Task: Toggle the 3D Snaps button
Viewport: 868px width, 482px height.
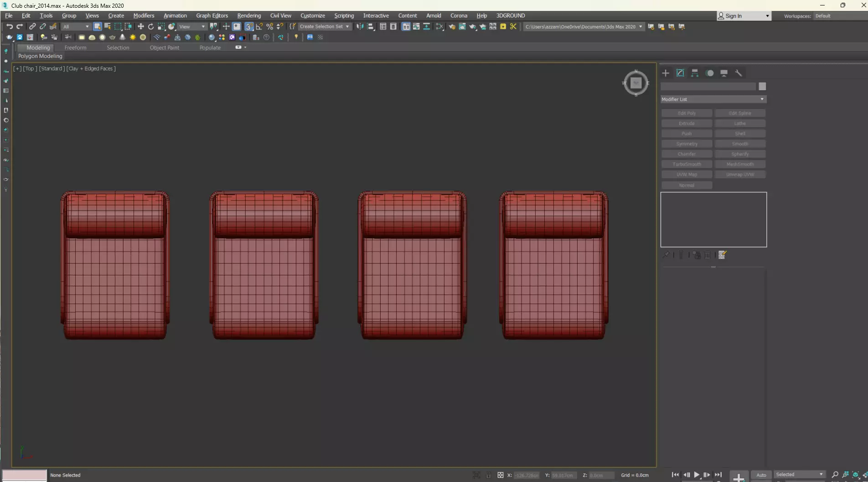Action: pyautogui.click(x=249, y=26)
